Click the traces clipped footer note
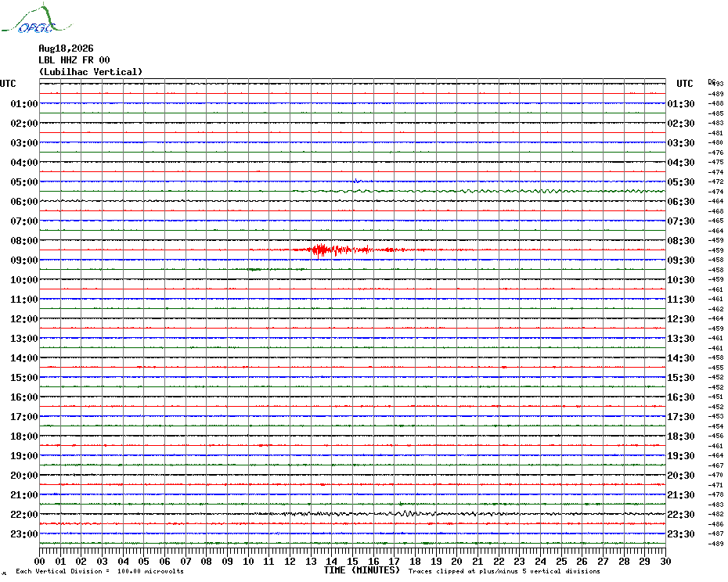The height and width of the screenshot is (582, 728). 504,571
